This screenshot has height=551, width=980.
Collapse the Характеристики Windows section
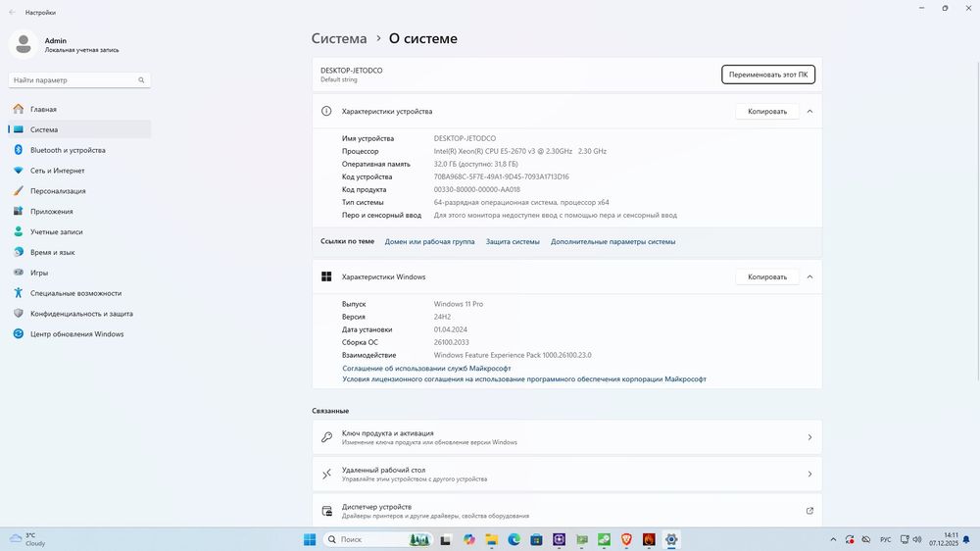pyautogui.click(x=809, y=277)
